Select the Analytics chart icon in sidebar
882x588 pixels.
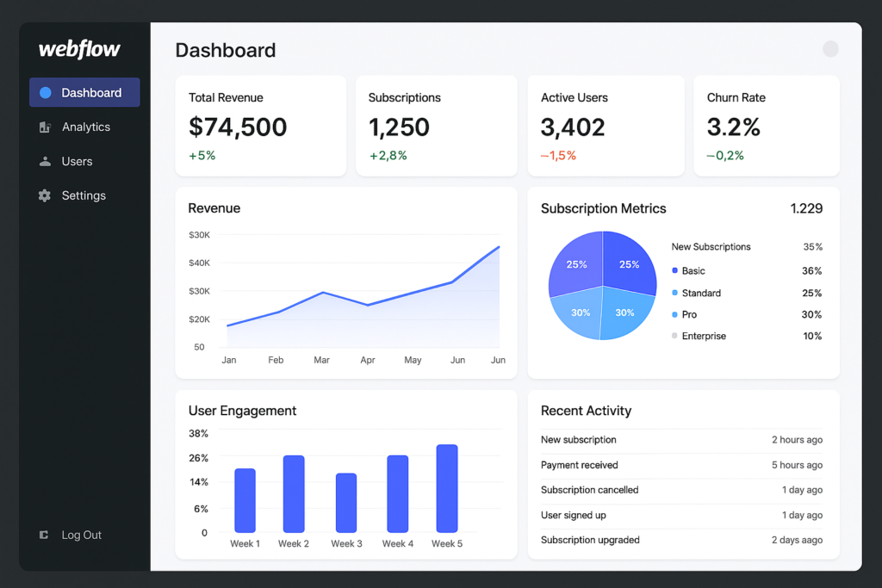point(44,127)
